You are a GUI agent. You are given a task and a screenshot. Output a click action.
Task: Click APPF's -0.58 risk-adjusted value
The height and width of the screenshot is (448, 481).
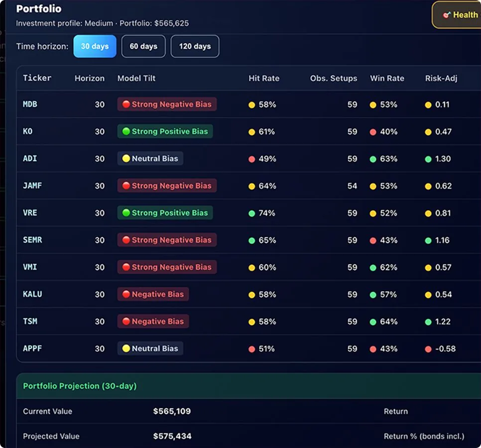click(446, 348)
